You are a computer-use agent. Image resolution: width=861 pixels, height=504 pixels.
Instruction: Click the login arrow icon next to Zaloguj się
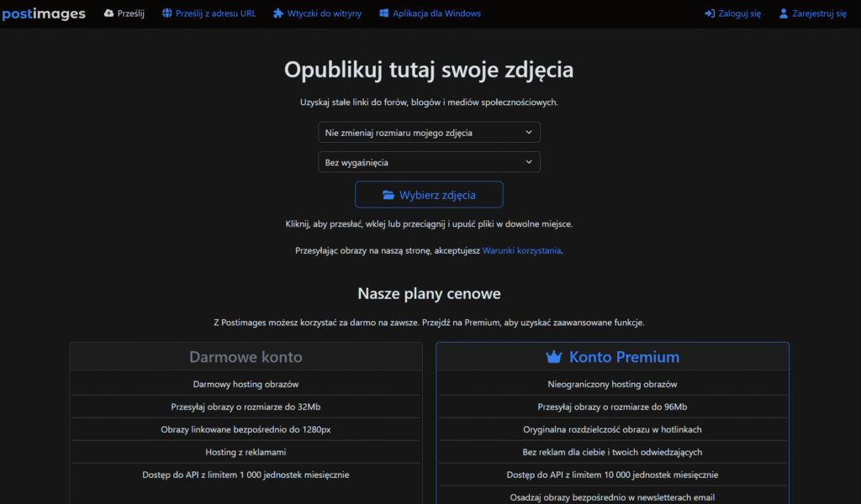(x=709, y=13)
